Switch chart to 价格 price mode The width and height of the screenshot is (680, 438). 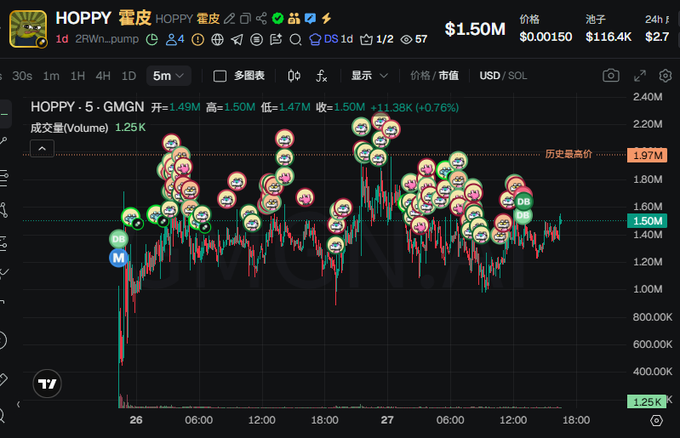click(420, 75)
